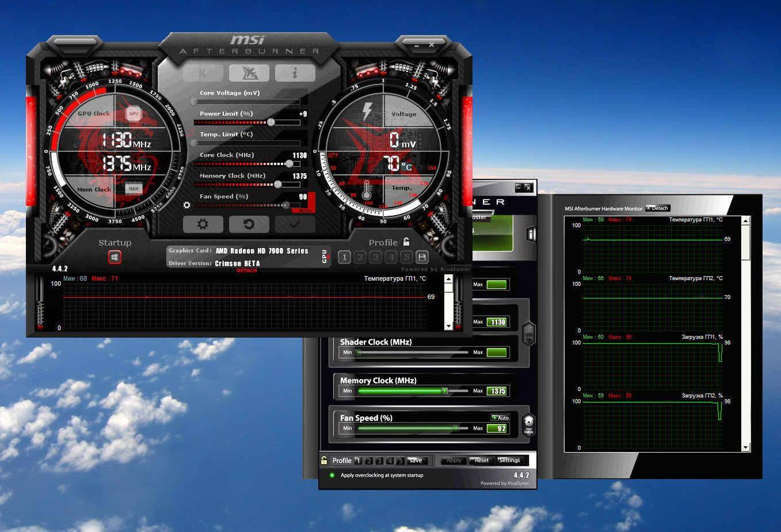This screenshot has height=532, width=781.
Task: Open Settings in the green skin window
Action: point(509,460)
